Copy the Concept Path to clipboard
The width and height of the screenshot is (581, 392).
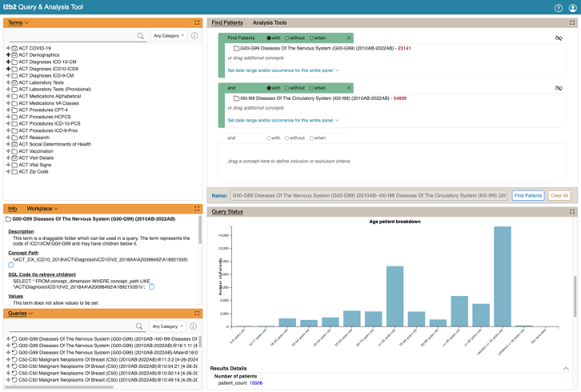click(x=11, y=265)
